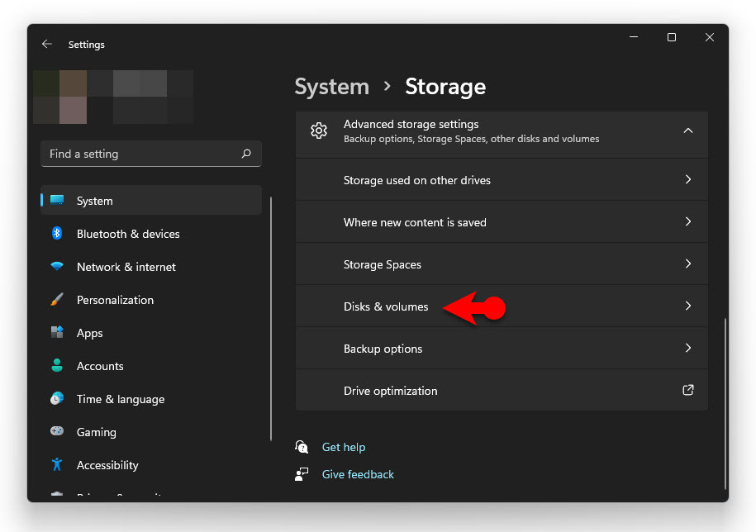This screenshot has height=532, width=756.
Task: Launch Drive optimization external link
Action: 687,391
